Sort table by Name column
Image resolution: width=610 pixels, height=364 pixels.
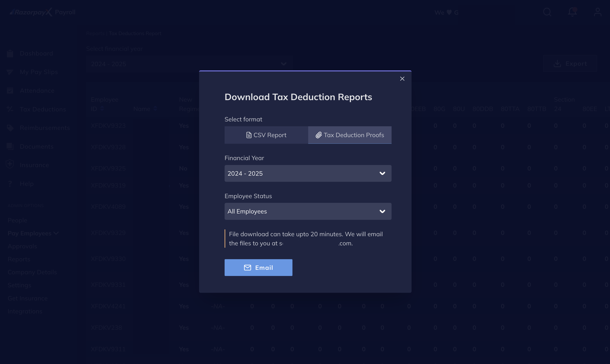tap(155, 109)
